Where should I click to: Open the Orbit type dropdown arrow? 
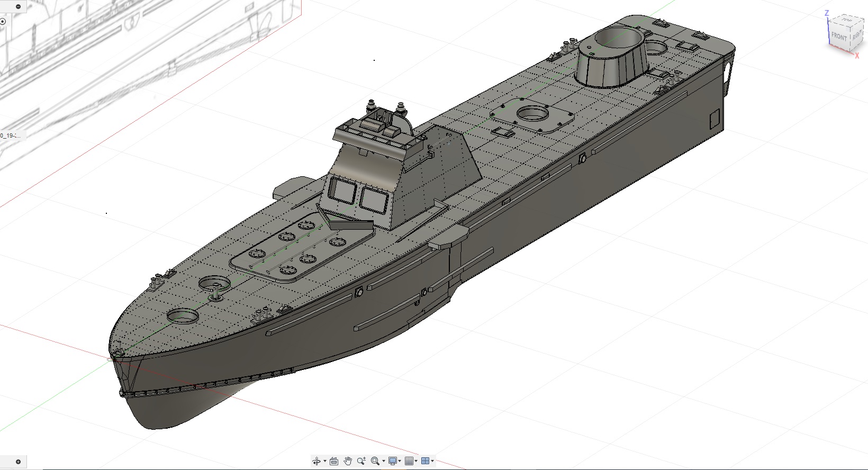pyautogui.click(x=325, y=461)
